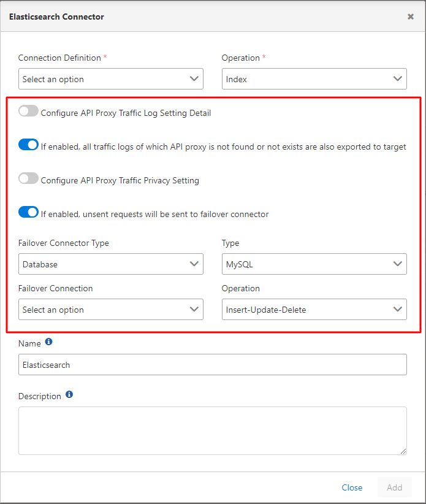
Task: Click inside the Description text area
Action: (212, 430)
